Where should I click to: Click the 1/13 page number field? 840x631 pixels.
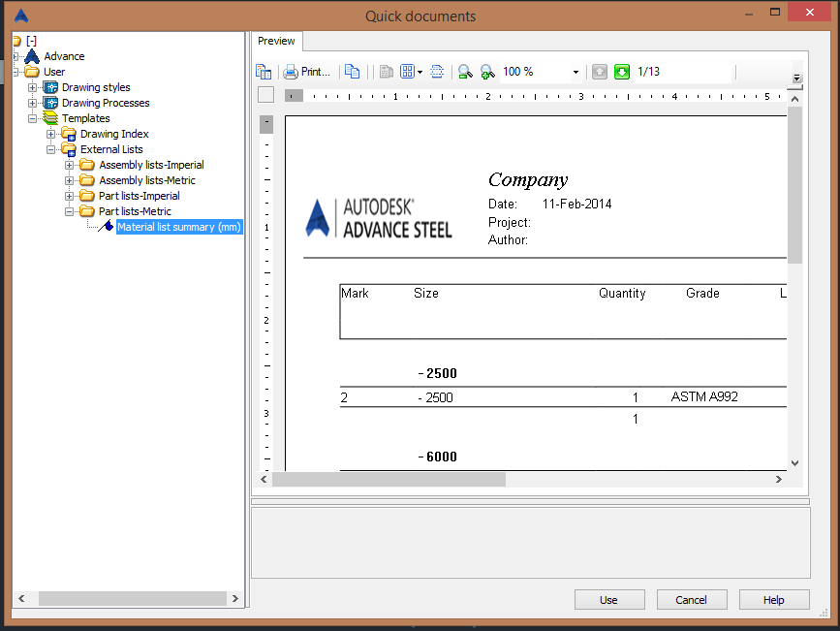pos(682,72)
